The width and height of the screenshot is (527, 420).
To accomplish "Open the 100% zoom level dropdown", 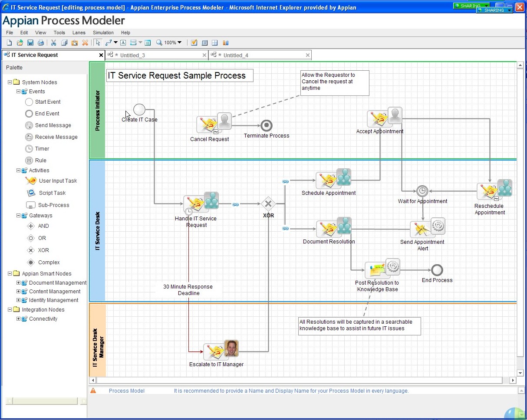I will click(180, 43).
